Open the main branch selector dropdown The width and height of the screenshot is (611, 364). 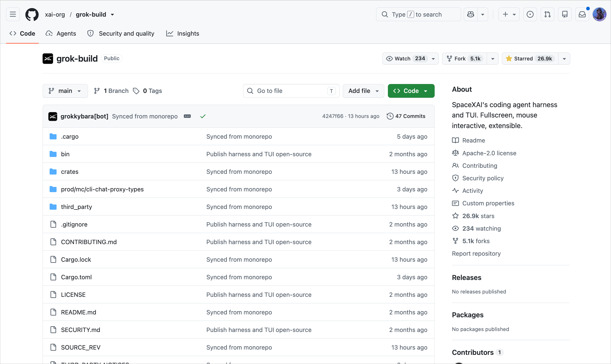click(x=65, y=91)
